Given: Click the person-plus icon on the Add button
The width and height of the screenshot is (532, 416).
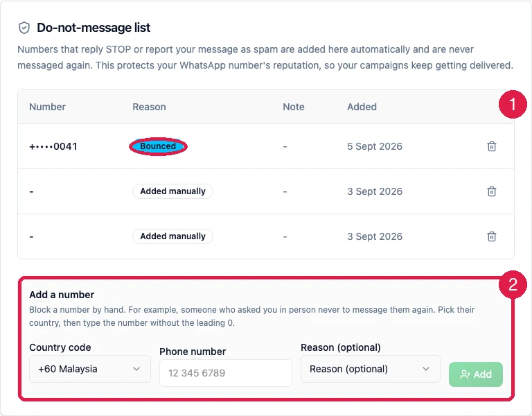Looking at the screenshot, I should pos(465,374).
